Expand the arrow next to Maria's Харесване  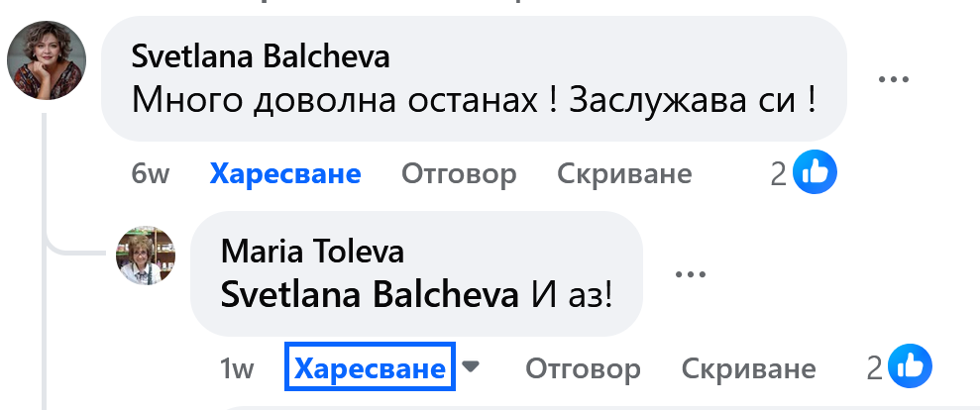[x=472, y=367]
